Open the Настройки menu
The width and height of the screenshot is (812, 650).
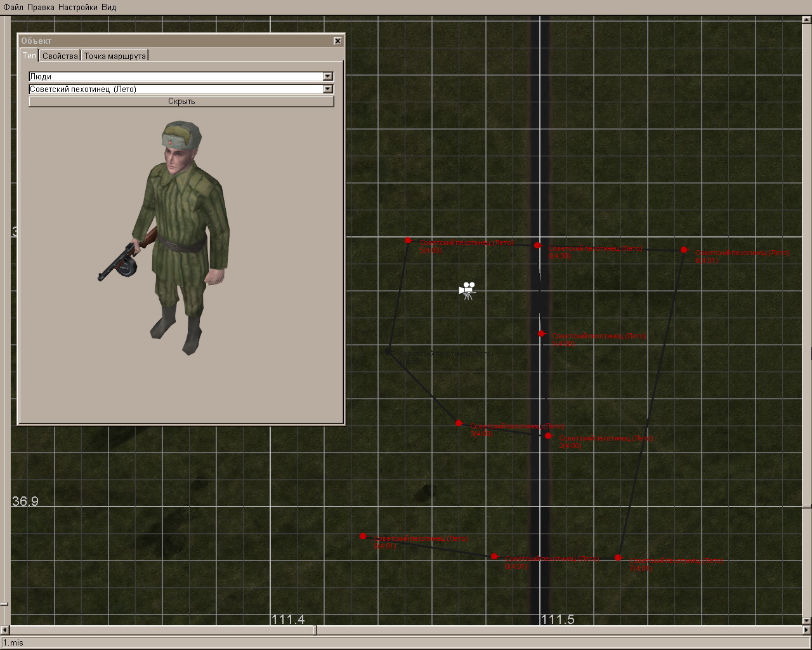[x=77, y=7]
